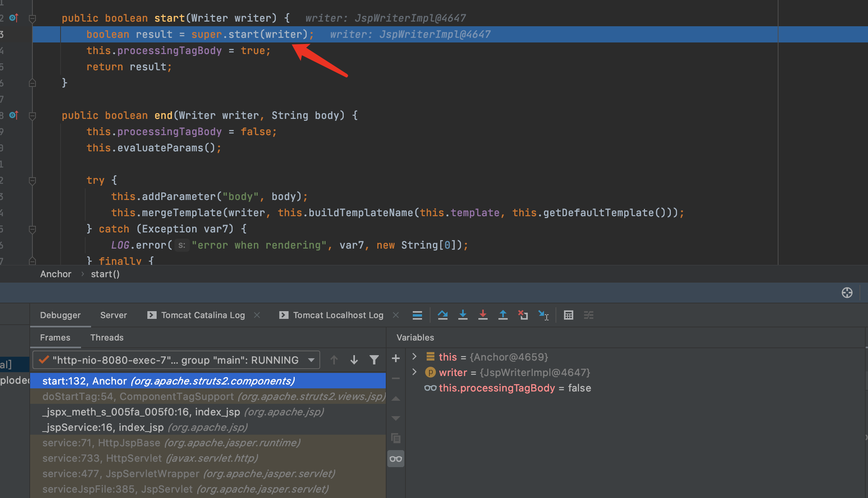Image resolution: width=868 pixels, height=498 pixels.
Task: Expand 'this' variable node
Action: (415, 356)
